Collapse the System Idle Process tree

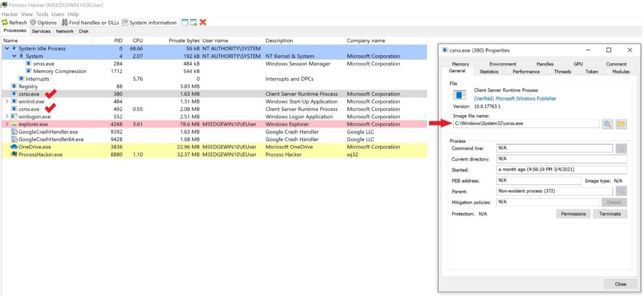pos(6,49)
